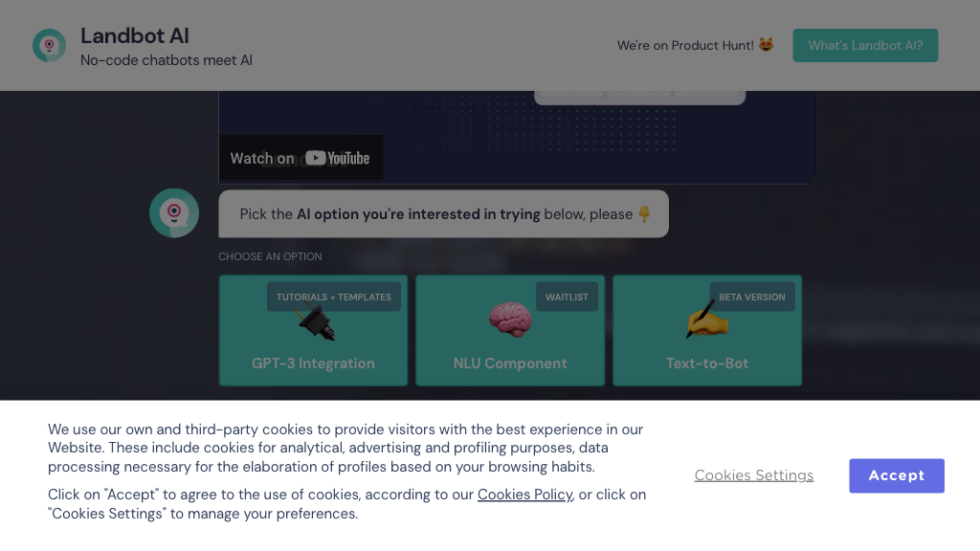Click the Landbot logo icon in header

[50, 46]
